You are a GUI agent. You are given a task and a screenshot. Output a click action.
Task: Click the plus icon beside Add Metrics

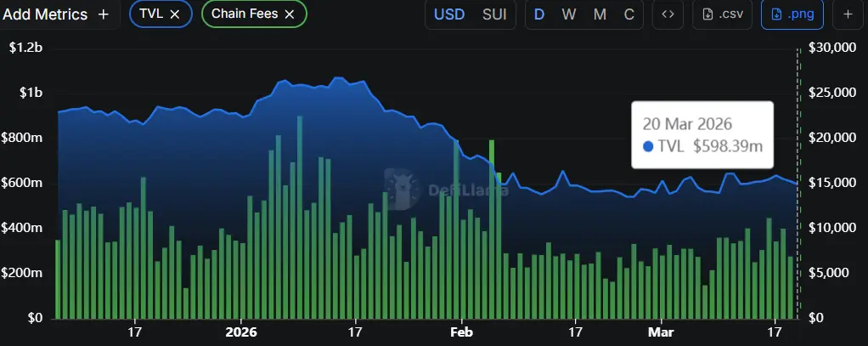point(104,14)
